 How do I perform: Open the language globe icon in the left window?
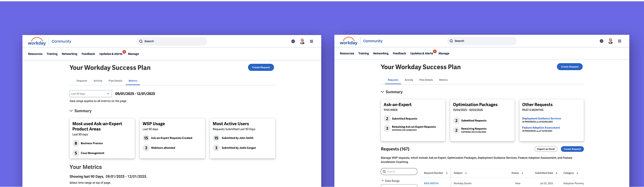click(293, 41)
